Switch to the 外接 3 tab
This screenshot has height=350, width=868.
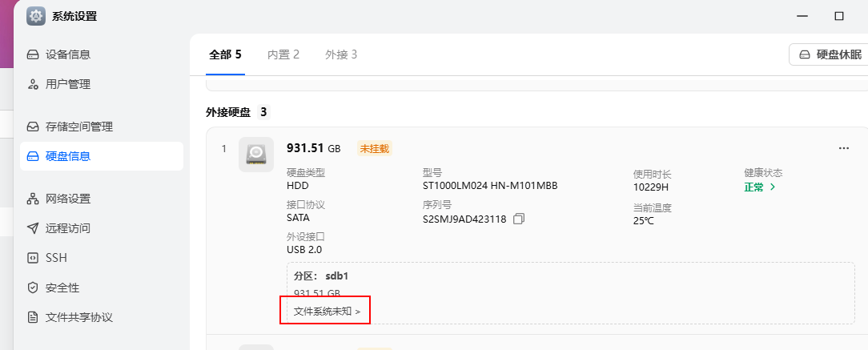pyautogui.click(x=341, y=54)
